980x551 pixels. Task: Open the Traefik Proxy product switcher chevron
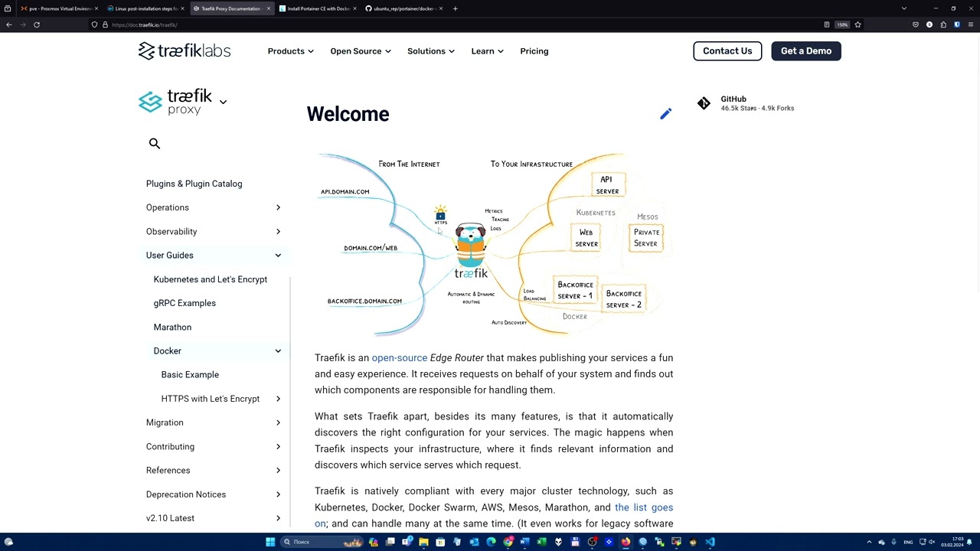coord(223,102)
